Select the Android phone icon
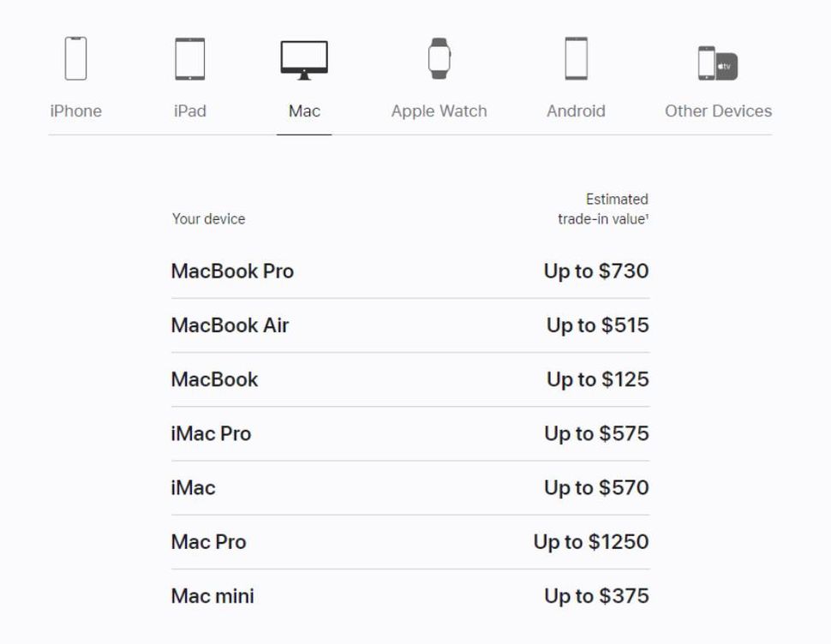The width and height of the screenshot is (831, 644). click(577, 57)
